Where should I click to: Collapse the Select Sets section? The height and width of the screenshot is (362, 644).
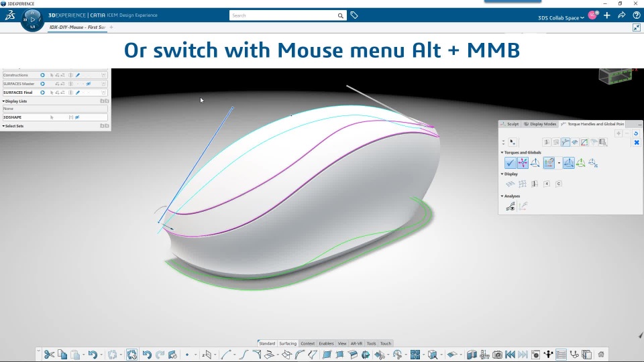click(4, 126)
